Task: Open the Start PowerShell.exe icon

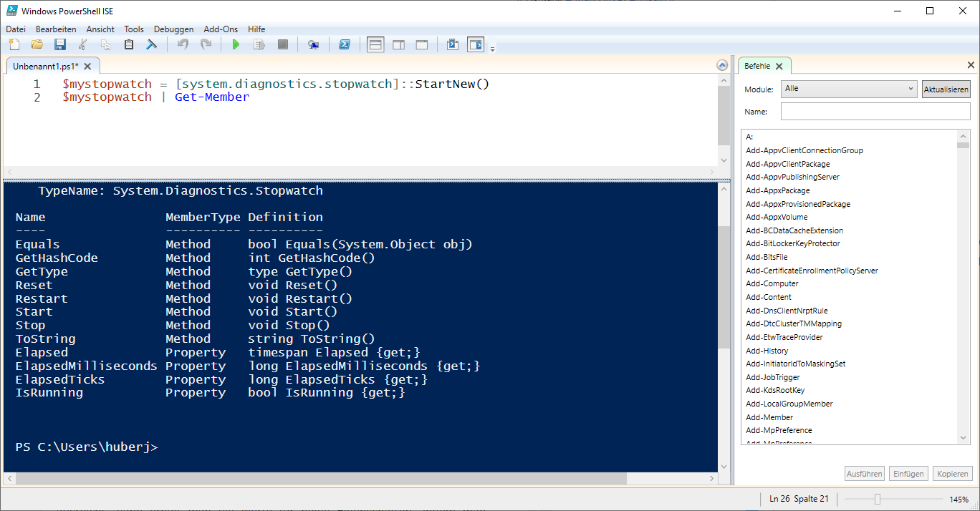Action: pos(345,44)
